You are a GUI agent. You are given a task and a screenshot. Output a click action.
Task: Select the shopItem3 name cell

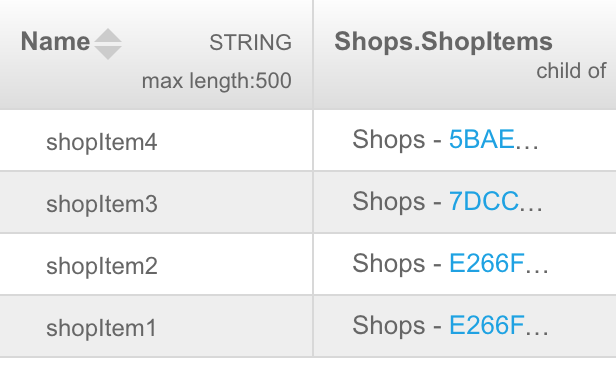[156, 202]
